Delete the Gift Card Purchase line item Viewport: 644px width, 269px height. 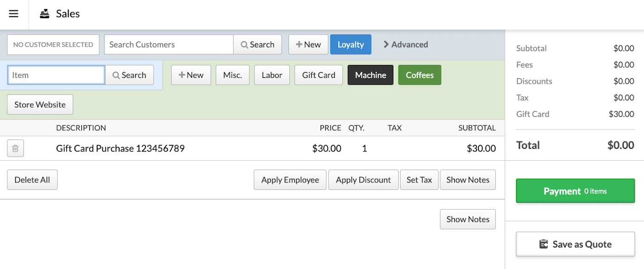coord(15,148)
